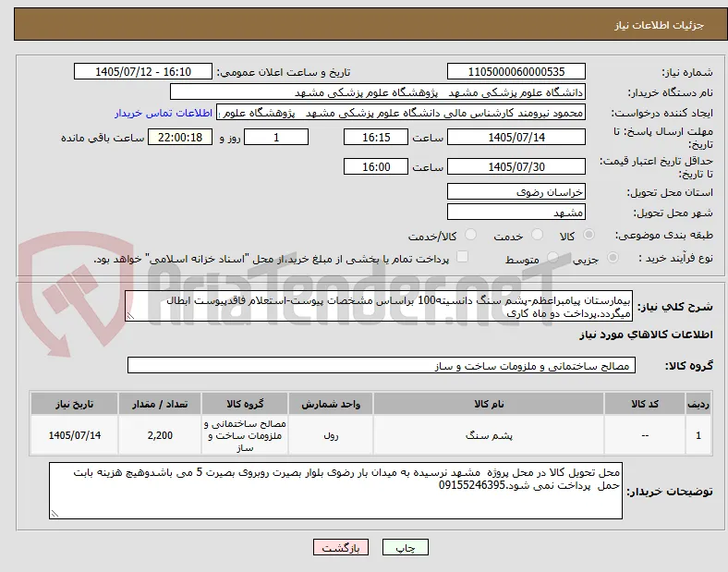Click the announcement date field 1405/07/12 - 16:10
Image resolution: width=728 pixels, height=572 pixels.
(x=143, y=71)
